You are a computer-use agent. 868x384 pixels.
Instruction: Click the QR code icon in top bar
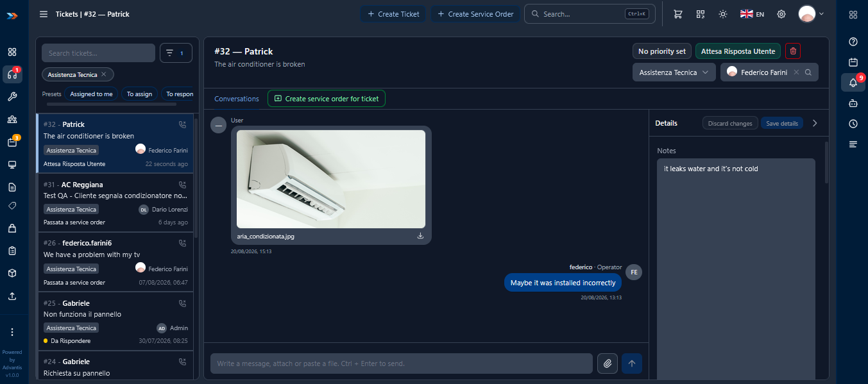[x=701, y=14]
